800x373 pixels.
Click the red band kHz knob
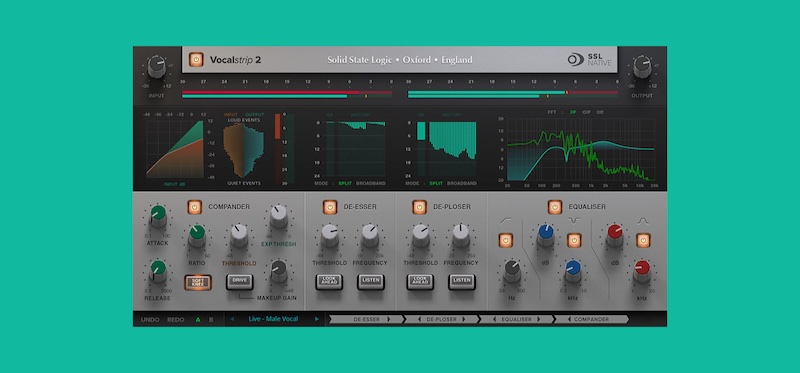(x=642, y=271)
